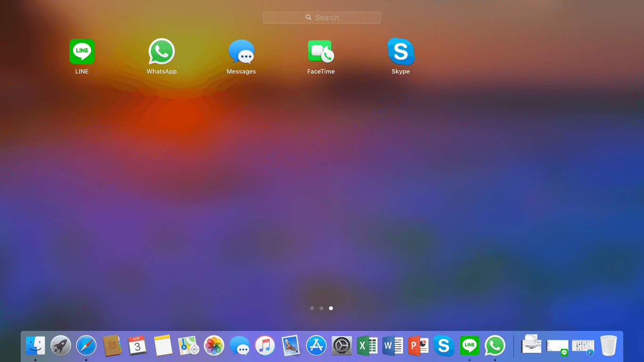
Task: Go to the first Launchpad page dot
Action: (x=312, y=308)
